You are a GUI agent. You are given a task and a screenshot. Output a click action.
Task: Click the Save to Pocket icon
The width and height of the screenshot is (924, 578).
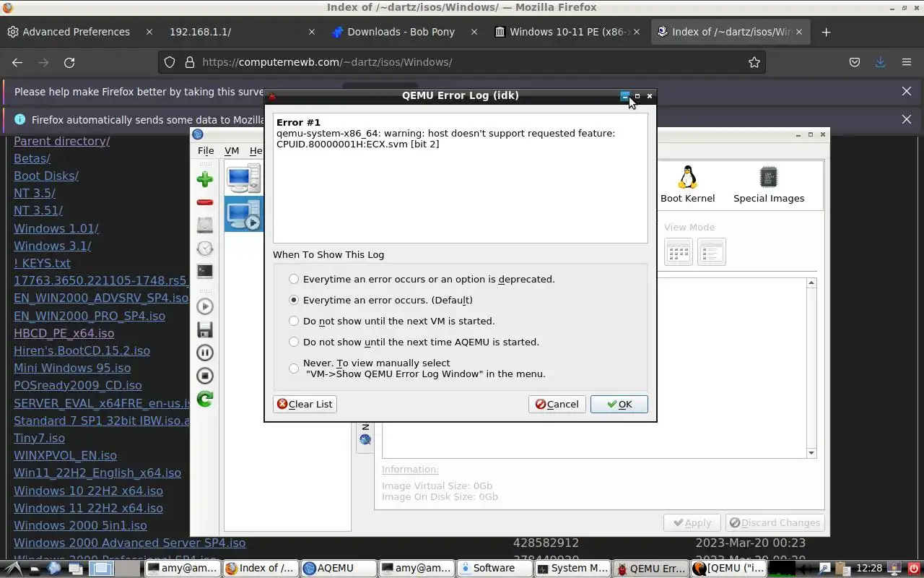(x=855, y=62)
